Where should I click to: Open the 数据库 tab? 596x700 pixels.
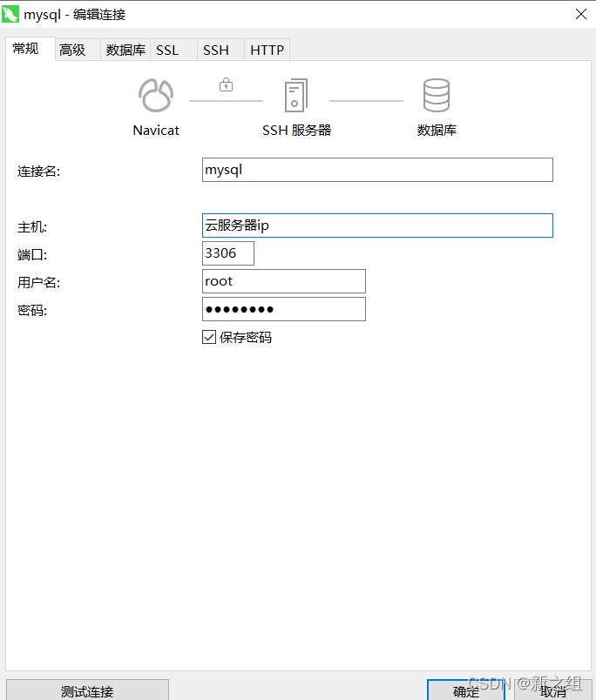point(125,50)
